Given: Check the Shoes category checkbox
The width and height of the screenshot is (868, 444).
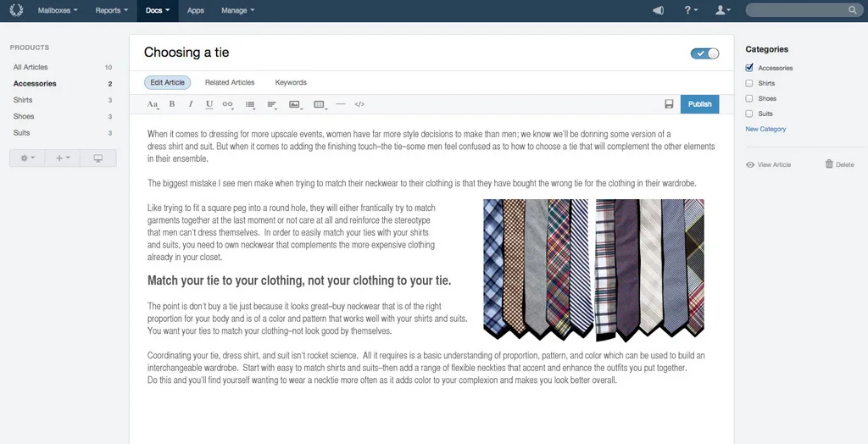Looking at the screenshot, I should click(x=749, y=98).
